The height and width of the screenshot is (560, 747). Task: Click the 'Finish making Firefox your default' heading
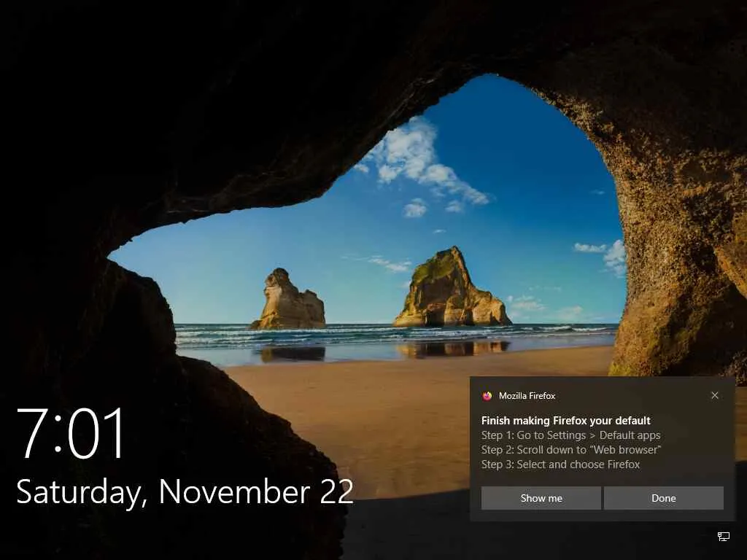565,421
